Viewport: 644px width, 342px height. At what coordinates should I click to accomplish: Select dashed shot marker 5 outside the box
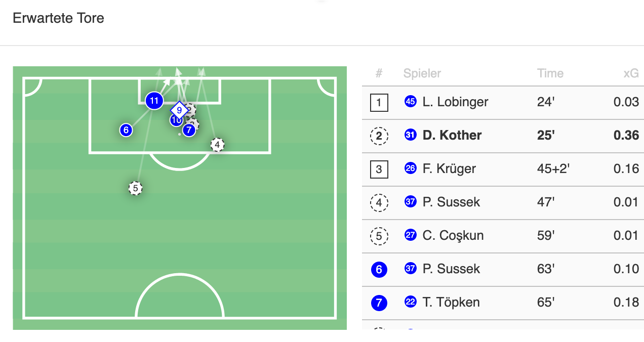(x=135, y=188)
